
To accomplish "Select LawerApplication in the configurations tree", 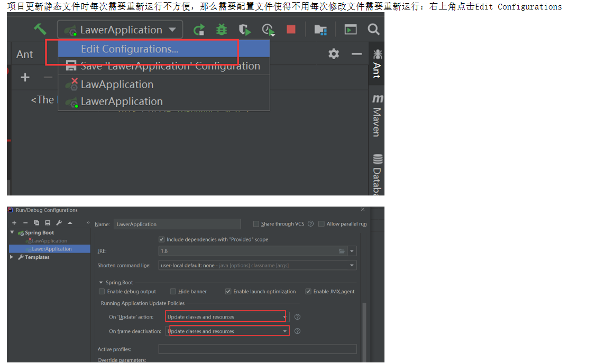I will coord(49,249).
